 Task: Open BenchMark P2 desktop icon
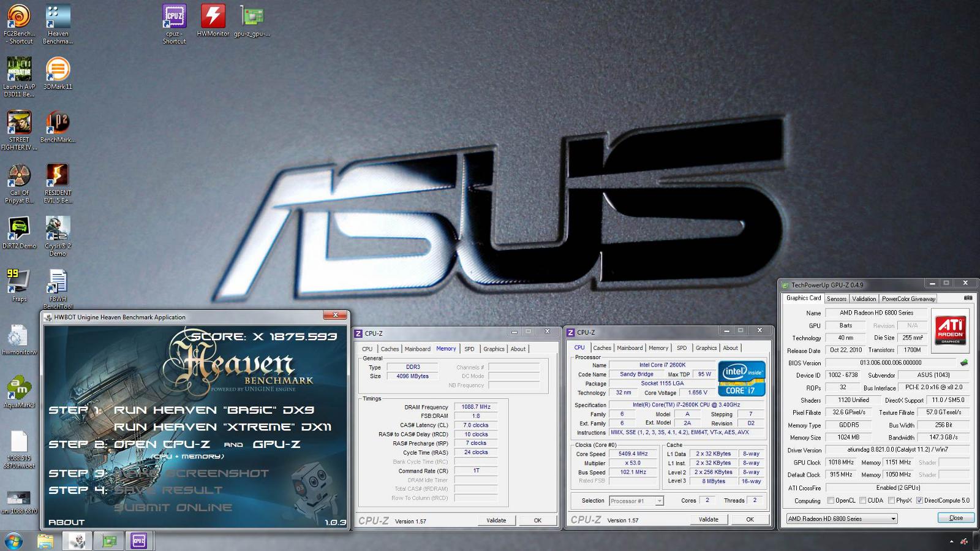pyautogui.click(x=58, y=127)
